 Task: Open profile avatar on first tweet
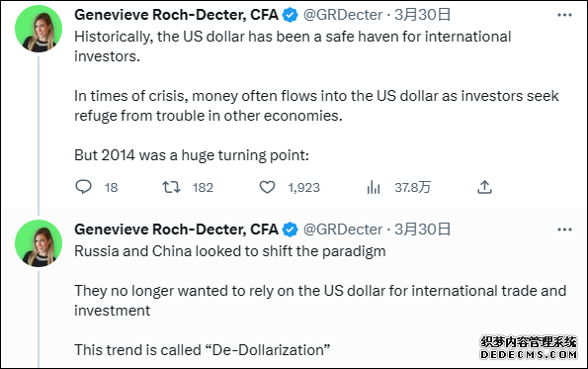click(x=39, y=29)
